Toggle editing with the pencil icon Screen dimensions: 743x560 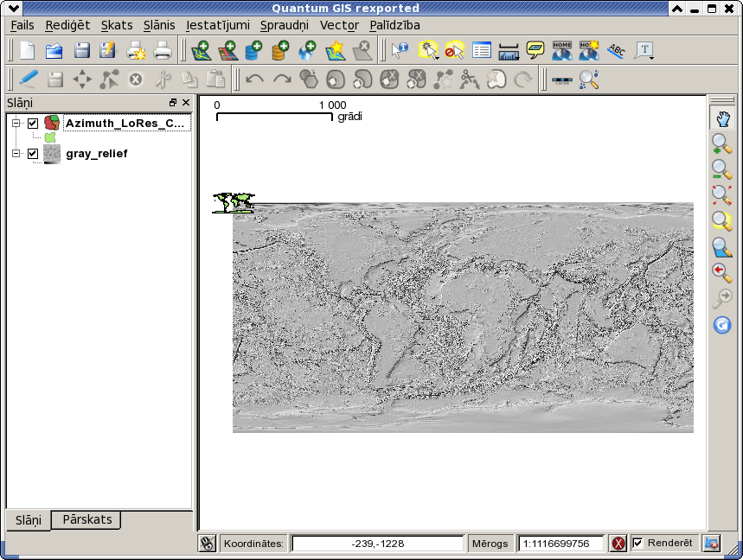29,79
